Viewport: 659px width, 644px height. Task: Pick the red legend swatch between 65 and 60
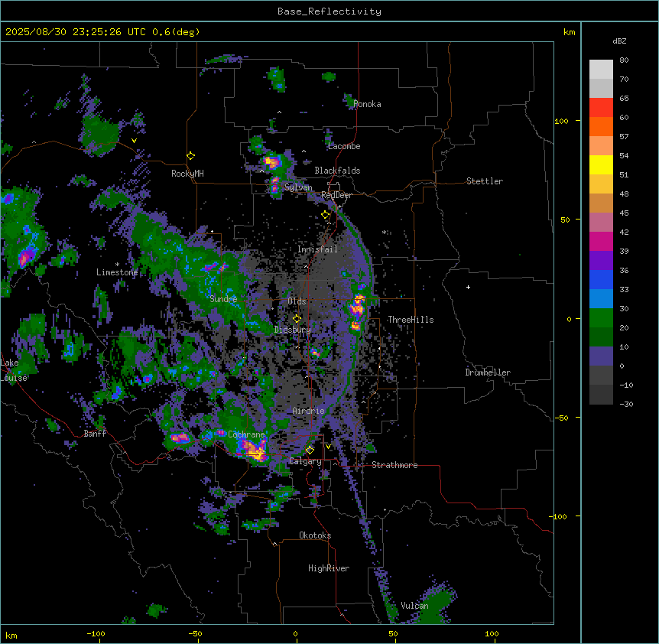(x=601, y=108)
